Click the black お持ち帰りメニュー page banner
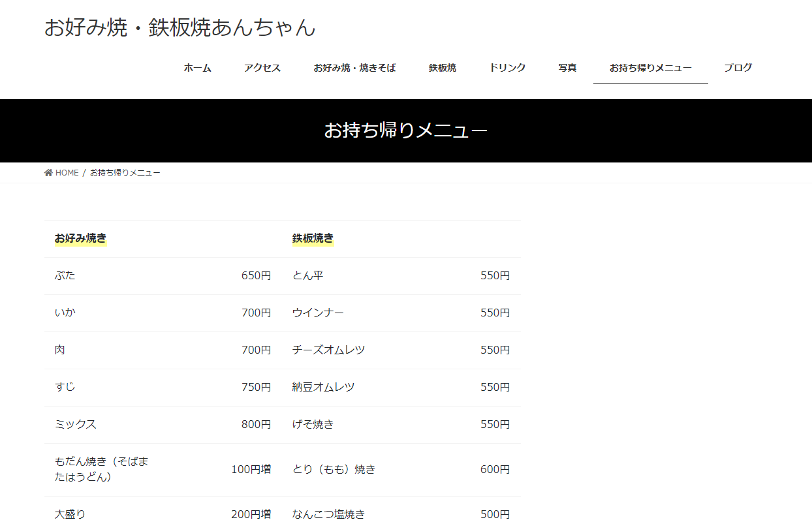812x522 pixels. pos(406,130)
